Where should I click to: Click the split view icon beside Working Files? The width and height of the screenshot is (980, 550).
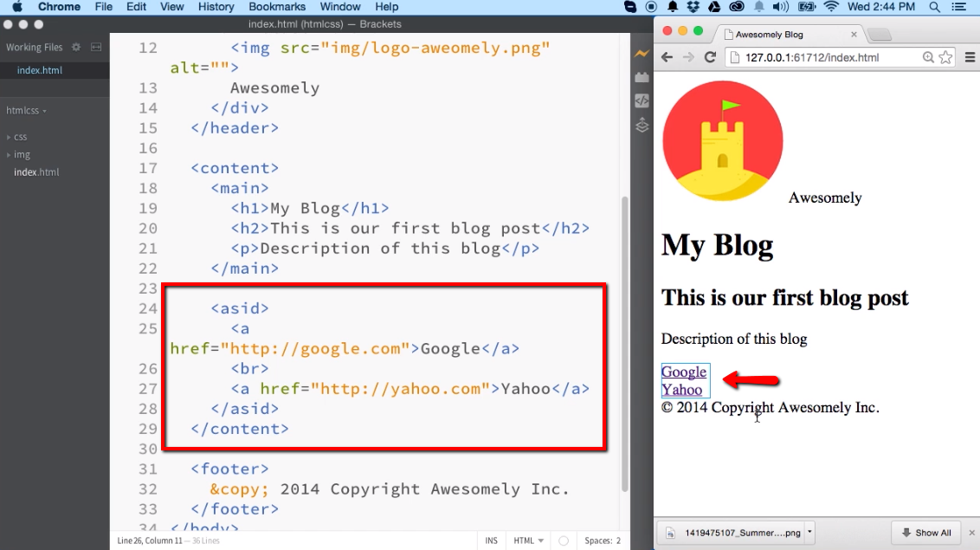coord(96,47)
